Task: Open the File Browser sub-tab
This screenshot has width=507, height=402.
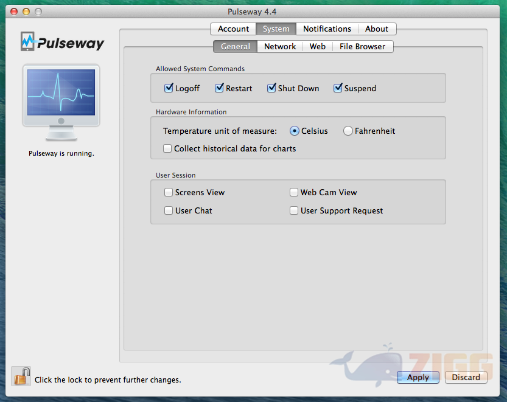Action: 362,46
